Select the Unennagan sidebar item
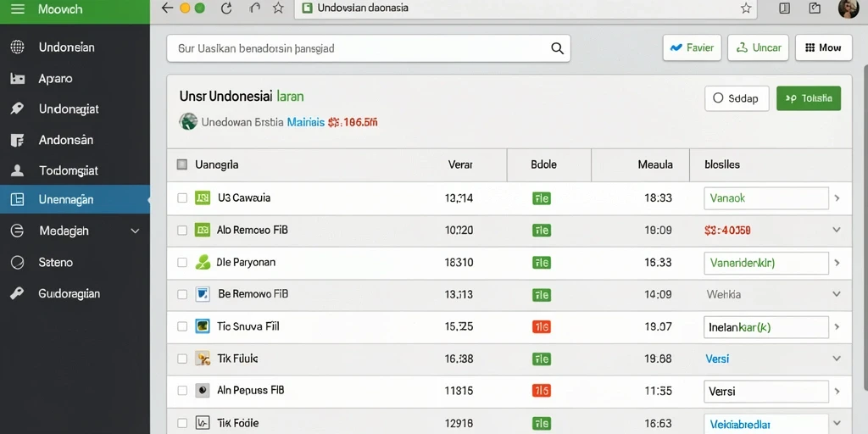 click(x=75, y=199)
